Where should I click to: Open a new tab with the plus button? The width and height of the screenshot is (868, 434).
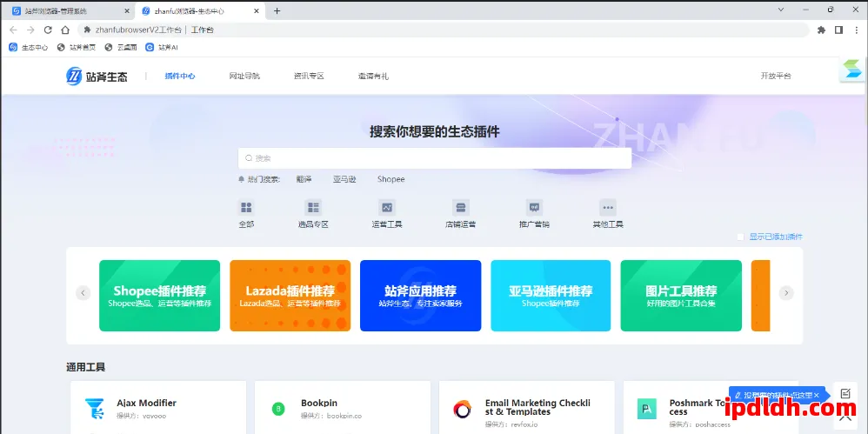(x=277, y=10)
